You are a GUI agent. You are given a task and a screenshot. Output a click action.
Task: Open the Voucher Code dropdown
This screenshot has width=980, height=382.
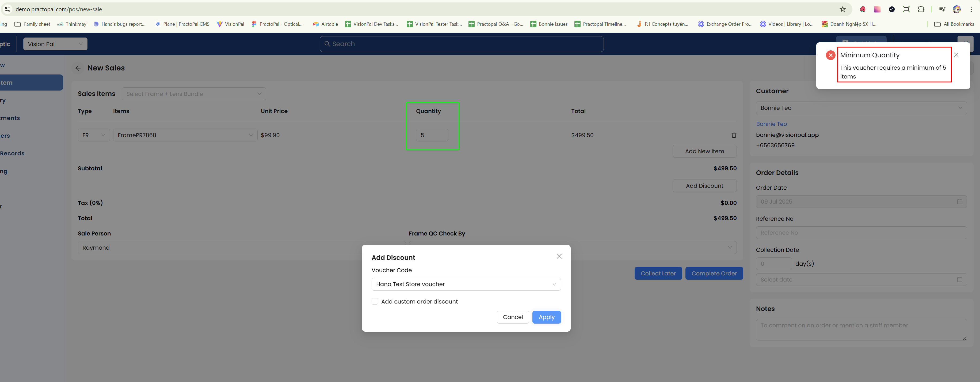[466, 284]
